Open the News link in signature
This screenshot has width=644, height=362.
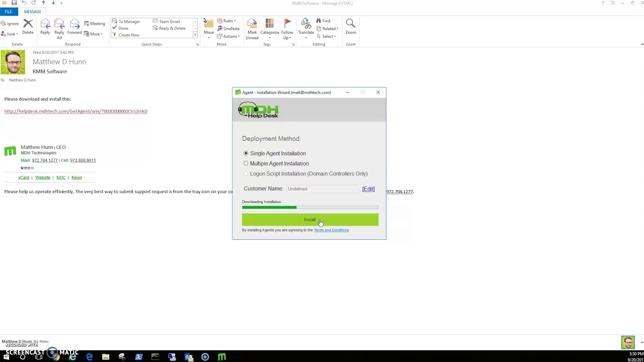[x=76, y=177]
